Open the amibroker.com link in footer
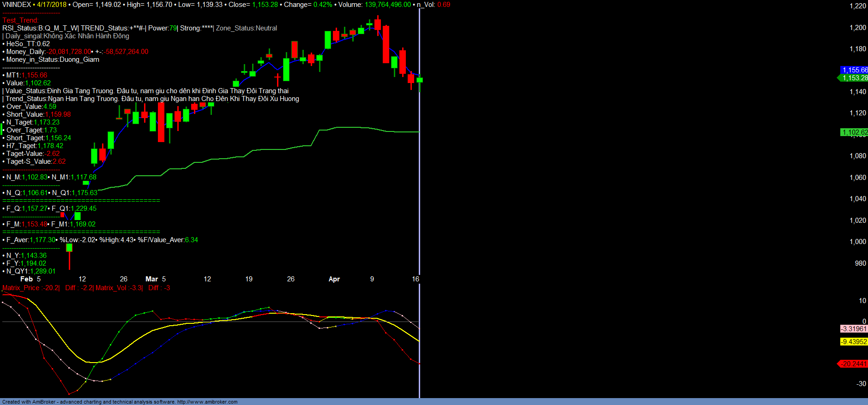868x405 pixels. 207,402
